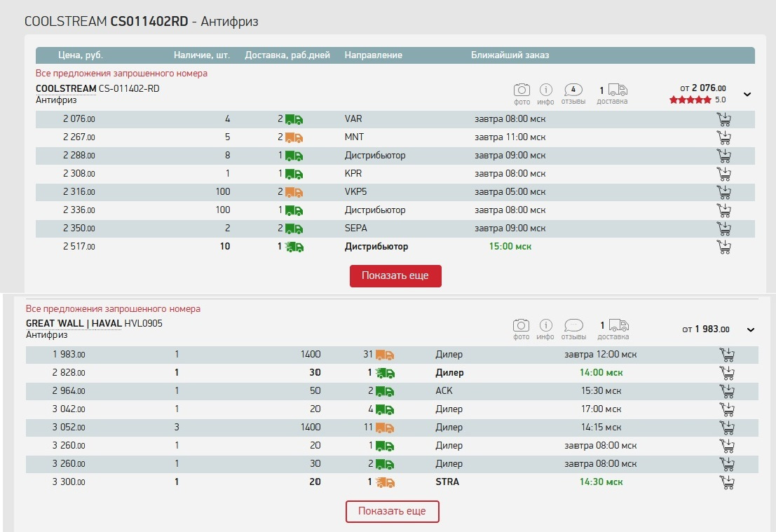Viewport: 776px width, 532px height.
Task: Open photo icon for COOLSTREAM CS-011402-RD
Action: coord(522,90)
